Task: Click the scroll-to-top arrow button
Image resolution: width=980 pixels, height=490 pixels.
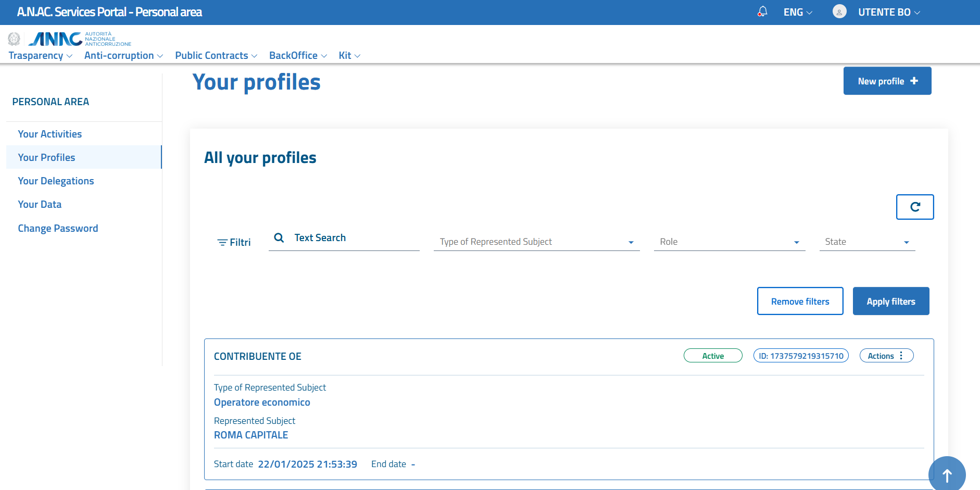Action: pyautogui.click(x=947, y=474)
